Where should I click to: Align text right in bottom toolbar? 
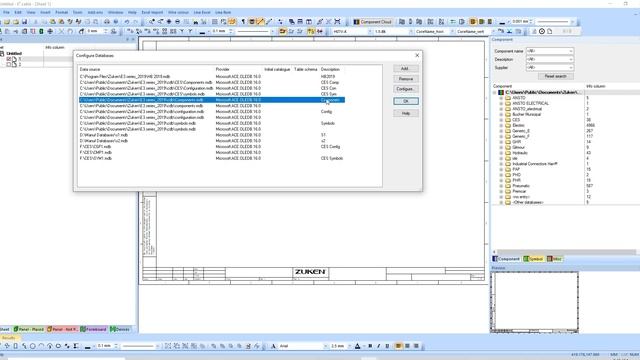(416, 346)
